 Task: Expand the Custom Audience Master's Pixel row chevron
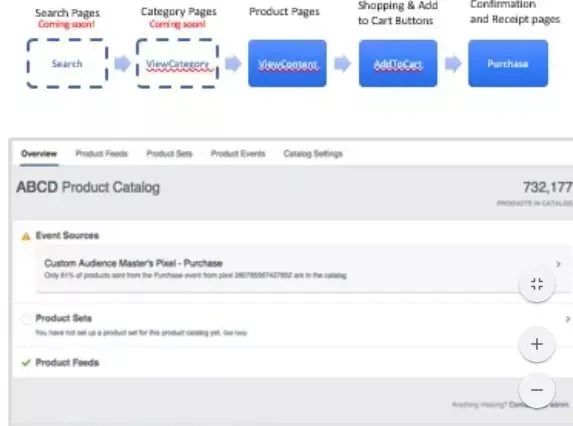[558, 264]
